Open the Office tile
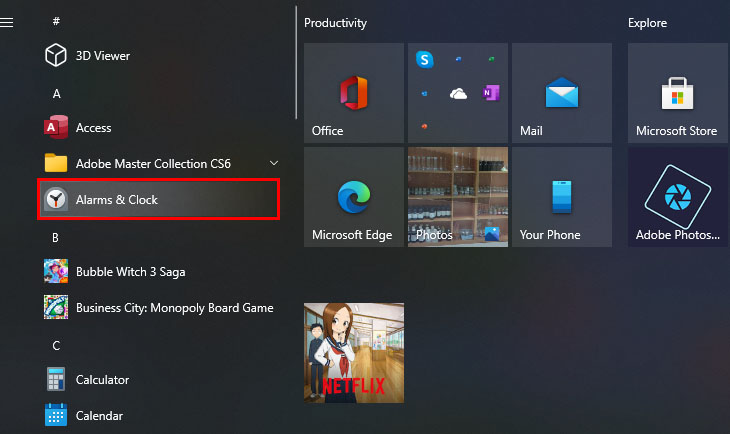Image resolution: width=730 pixels, height=434 pixels. [353, 92]
